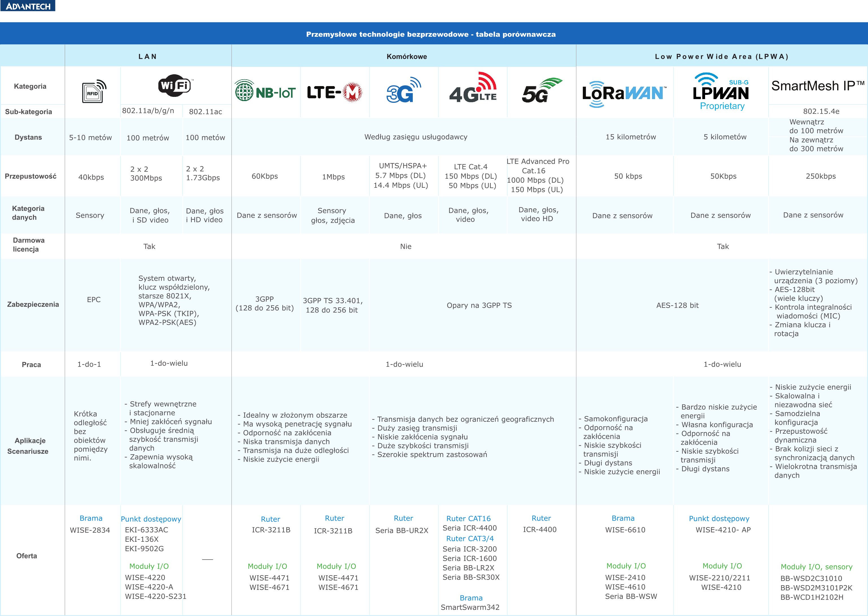Viewport: 868px width, 616px height.
Task: Click the UMTS/HSPA+ throughput cell
Action: pyautogui.click(x=401, y=176)
